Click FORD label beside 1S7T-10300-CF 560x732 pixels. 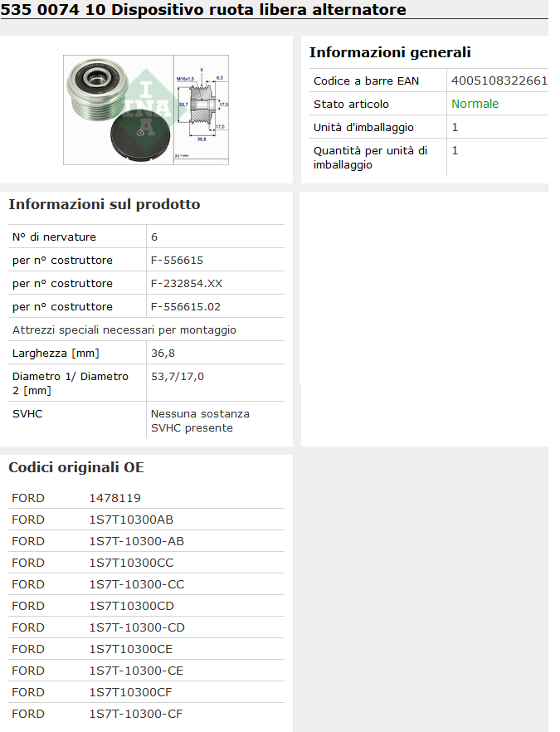[28, 714]
